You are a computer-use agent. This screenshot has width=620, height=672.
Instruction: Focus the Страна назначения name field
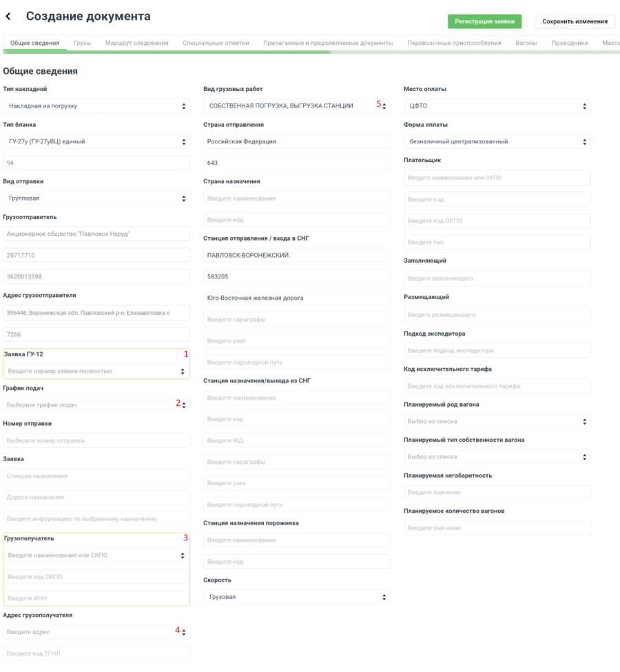(x=296, y=198)
